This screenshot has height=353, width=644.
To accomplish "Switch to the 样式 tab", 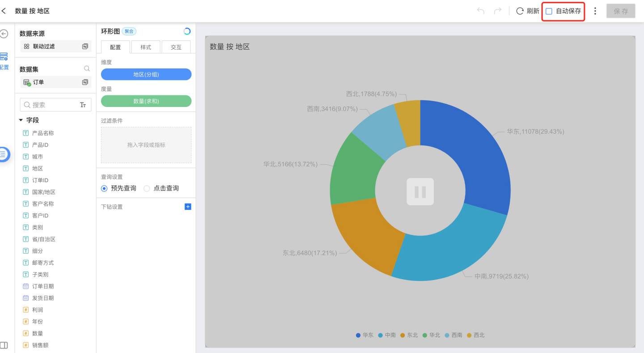I will (x=146, y=47).
